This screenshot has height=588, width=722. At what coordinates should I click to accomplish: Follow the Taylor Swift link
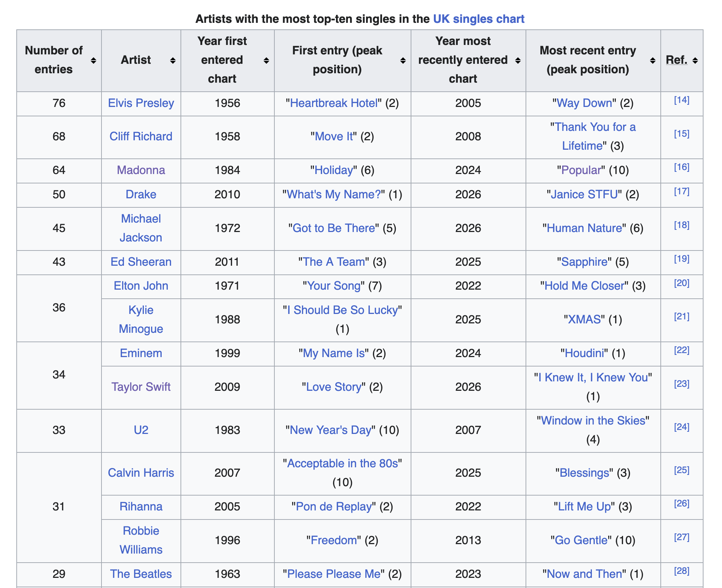[141, 387]
